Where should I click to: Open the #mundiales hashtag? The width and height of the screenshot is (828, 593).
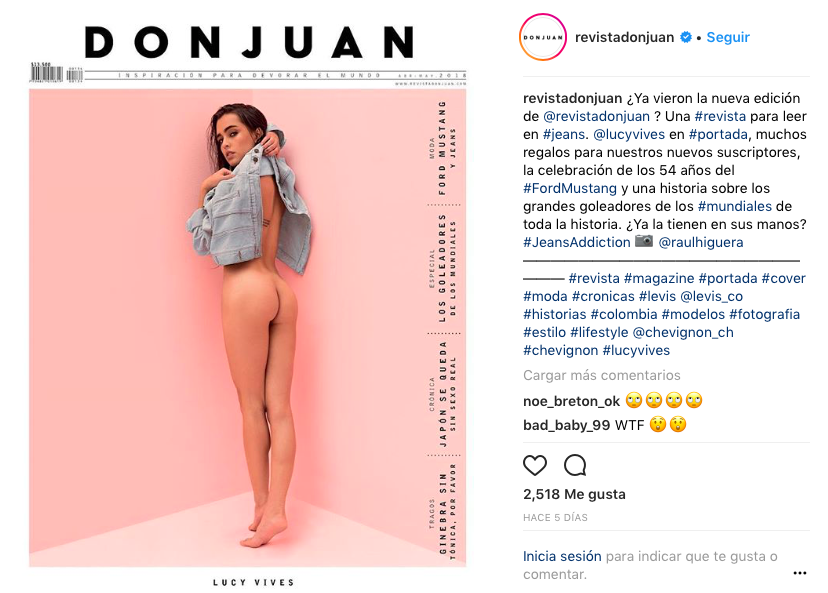735,206
